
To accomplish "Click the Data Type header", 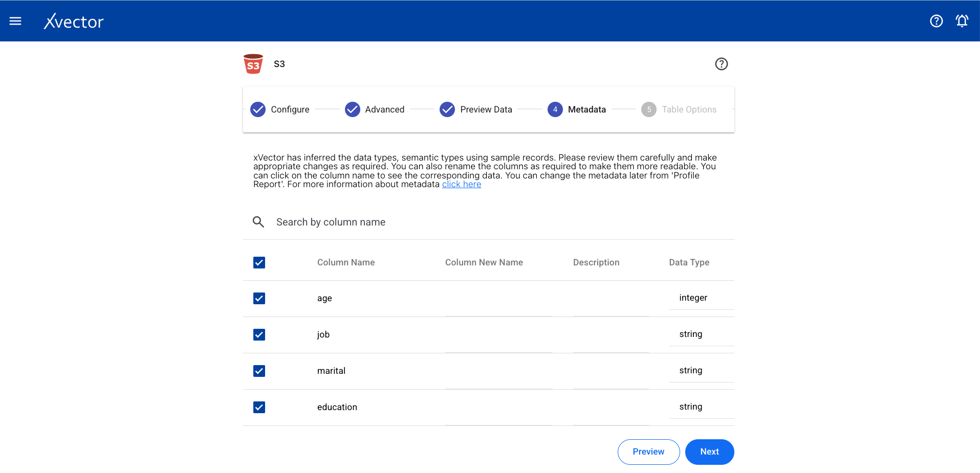I will pyautogui.click(x=689, y=262).
